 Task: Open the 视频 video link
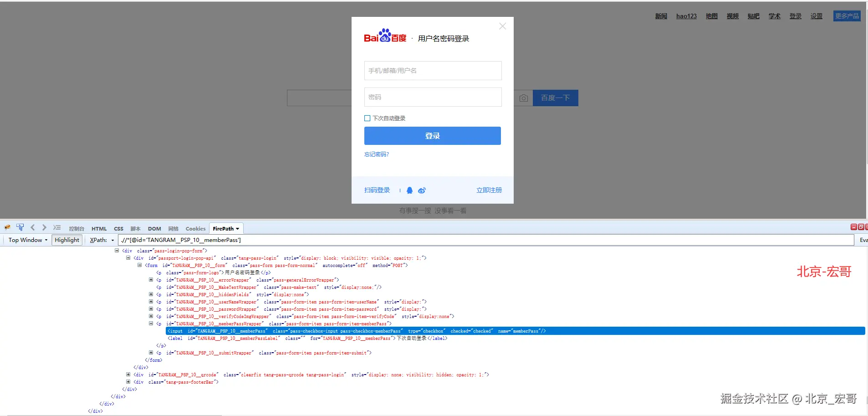click(733, 16)
